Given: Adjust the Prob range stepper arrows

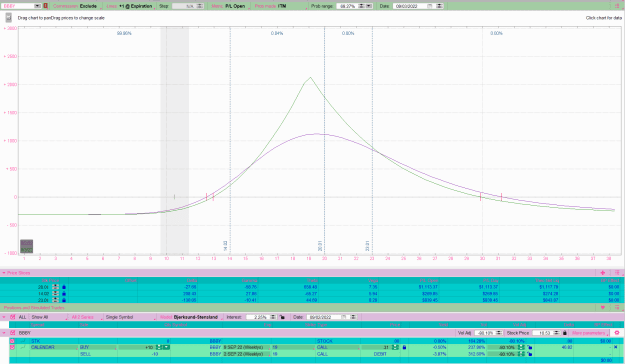Looking at the screenshot, I should point(361,6).
